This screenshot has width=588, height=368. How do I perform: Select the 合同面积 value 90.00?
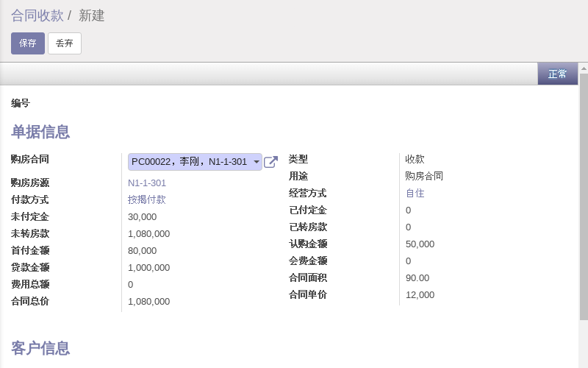pyautogui.click(x=417, y=277)
